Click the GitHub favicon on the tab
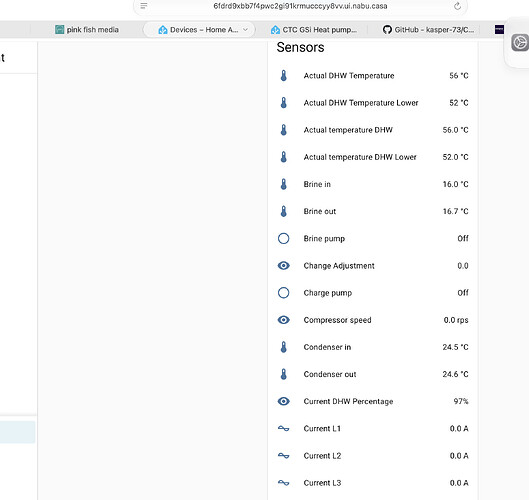The height and width of the screenshot is (500, 529). point(387,30)
